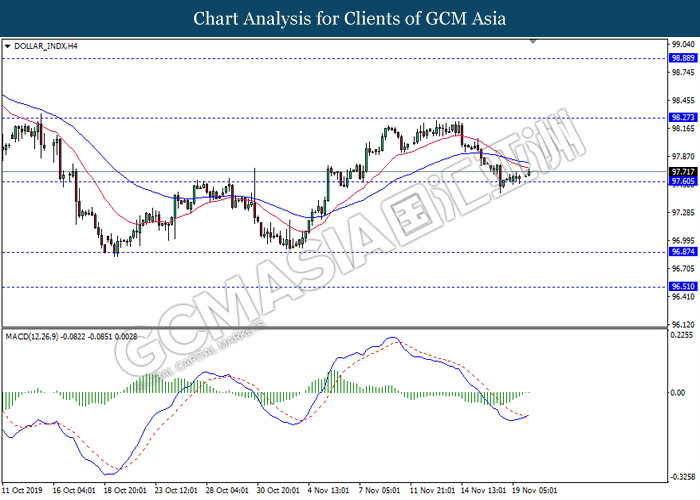The image size is (700, 500).
Task: Click the current price tag 97.717
Action: 682,171
